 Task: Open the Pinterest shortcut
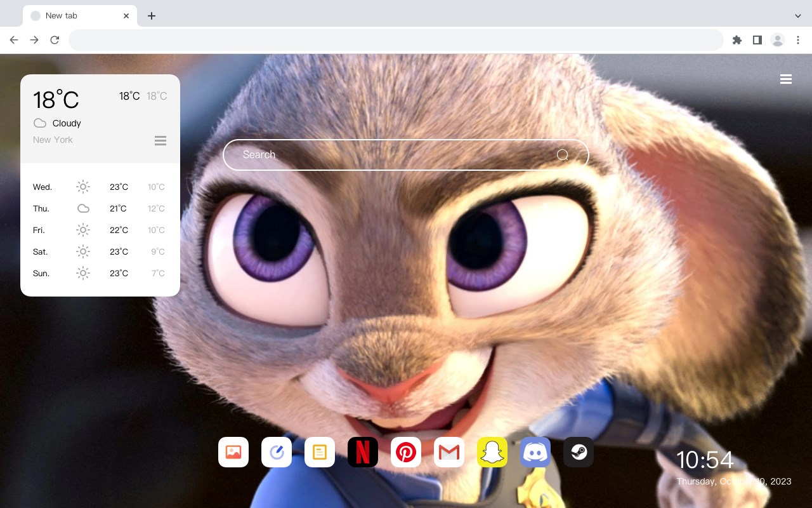tap(406, 452)
